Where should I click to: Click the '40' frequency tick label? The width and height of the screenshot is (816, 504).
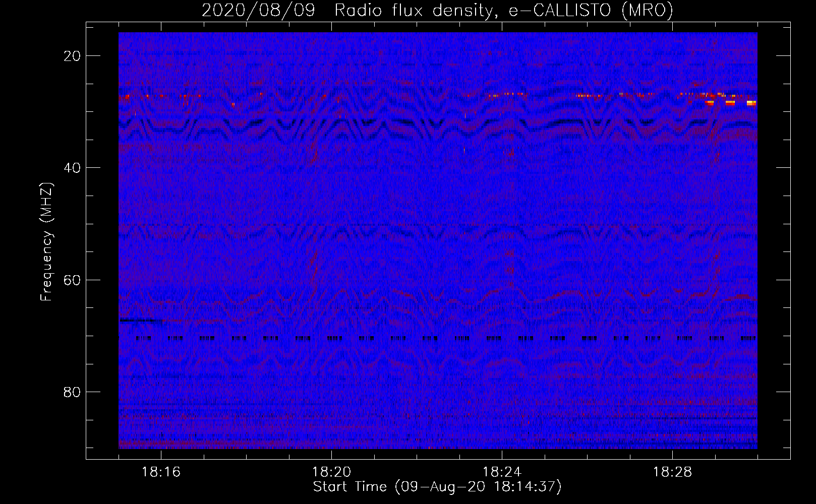point(72,168)
